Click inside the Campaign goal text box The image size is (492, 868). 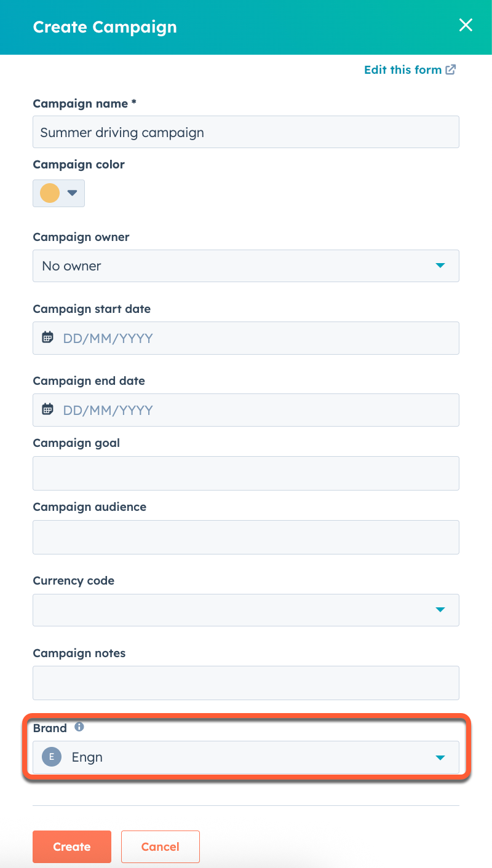[246, 473]
